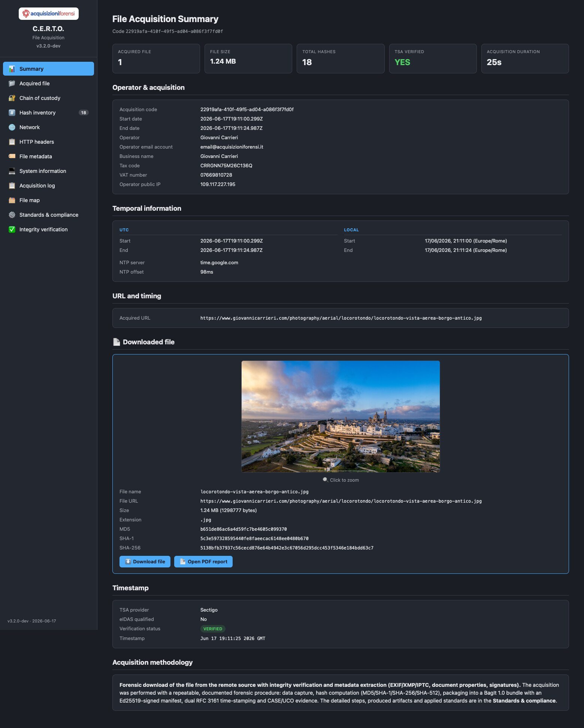Image resolution: width=584 pixels, height=728 pixels.
Task: Click the file name locorotondo-vista-aerea-borgo-antico.jpg
Action: pos(254,492)
